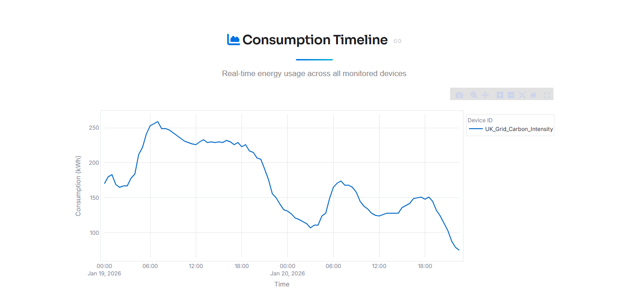The width and height of the screenshot is (644, 304).
Task: Click the Device ID legend title
Action: pyautogui.click(x=480, y=120)
